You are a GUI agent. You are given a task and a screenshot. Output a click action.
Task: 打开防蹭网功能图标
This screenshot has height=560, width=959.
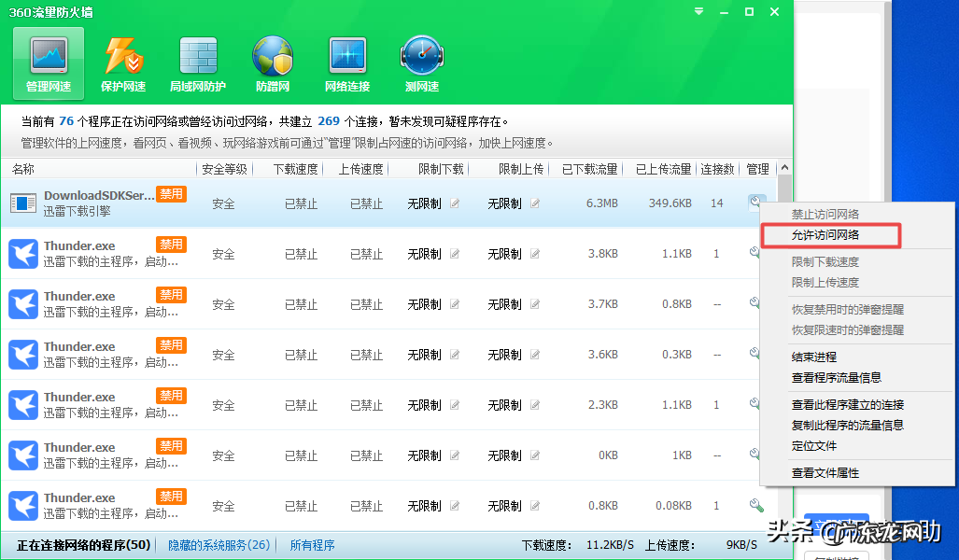pyautogui.click(x=272, y=56)
